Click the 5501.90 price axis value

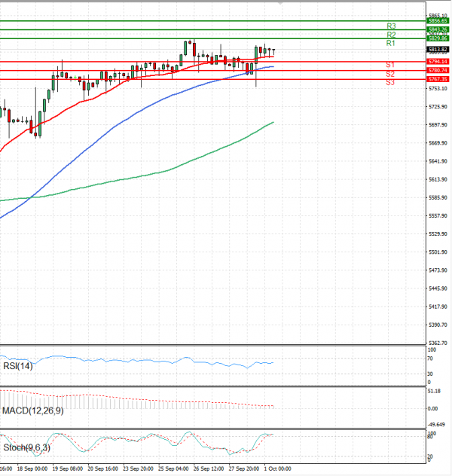pos(438,252)
